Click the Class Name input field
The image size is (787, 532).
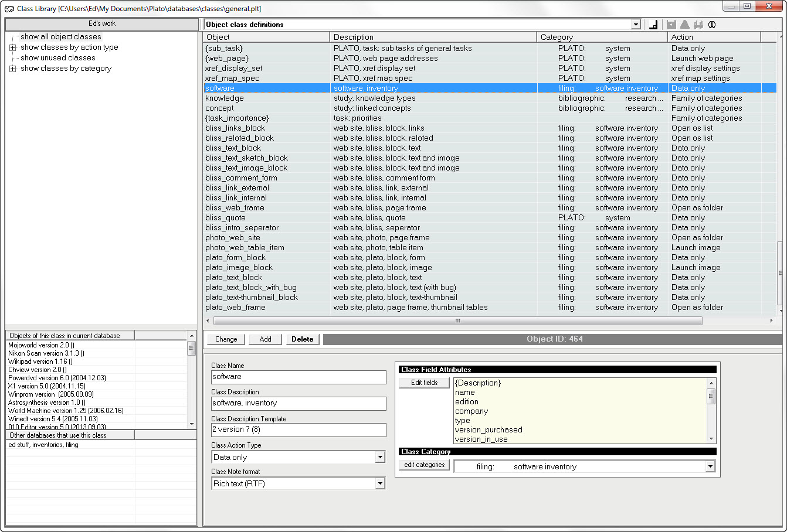point(298,377)
